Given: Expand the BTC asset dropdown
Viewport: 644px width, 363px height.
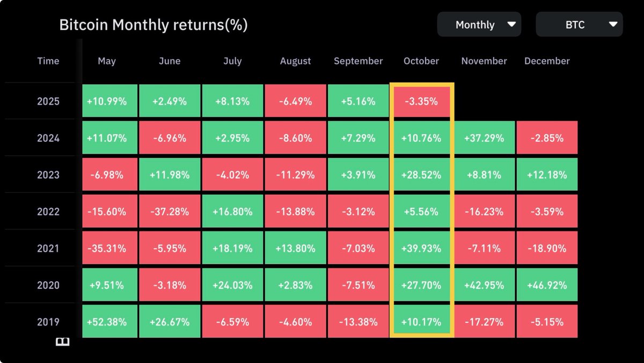Looking at the screenshot, I should (579, 25).
